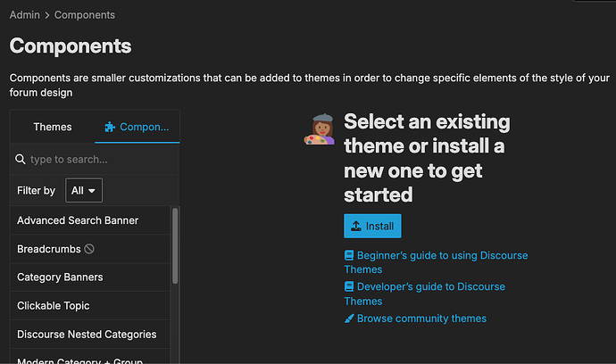Click the paintbrush icon beside Browse community themes
Image resolution: width=616 pixels, height=364 pixels.
[349, 318]
